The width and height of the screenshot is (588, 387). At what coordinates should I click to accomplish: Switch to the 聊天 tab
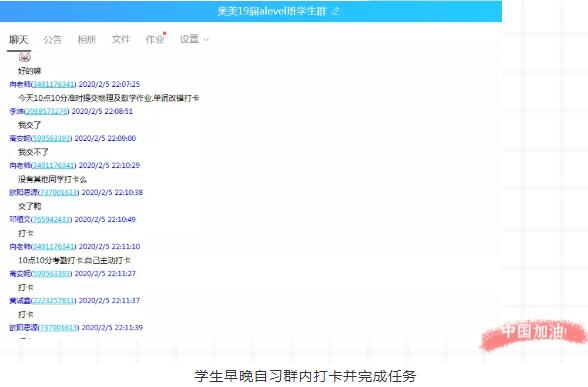pos(19,39)
